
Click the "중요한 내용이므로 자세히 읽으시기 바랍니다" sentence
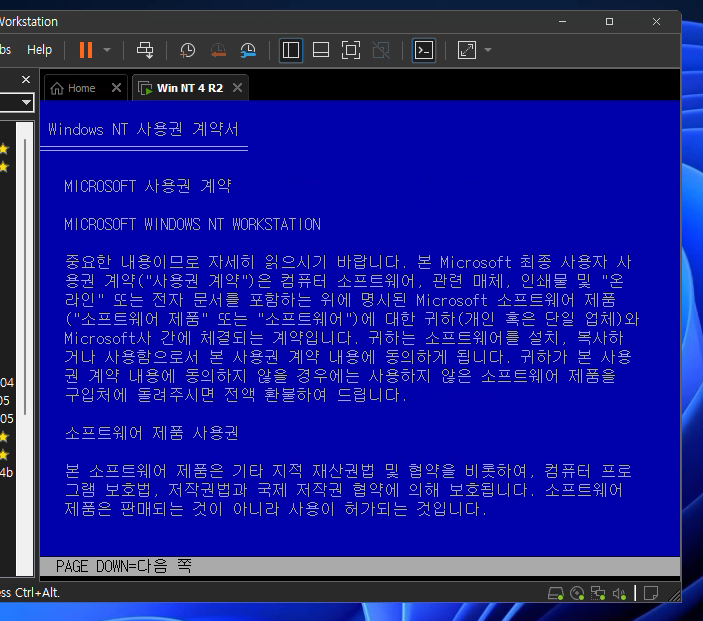(236, 262)
